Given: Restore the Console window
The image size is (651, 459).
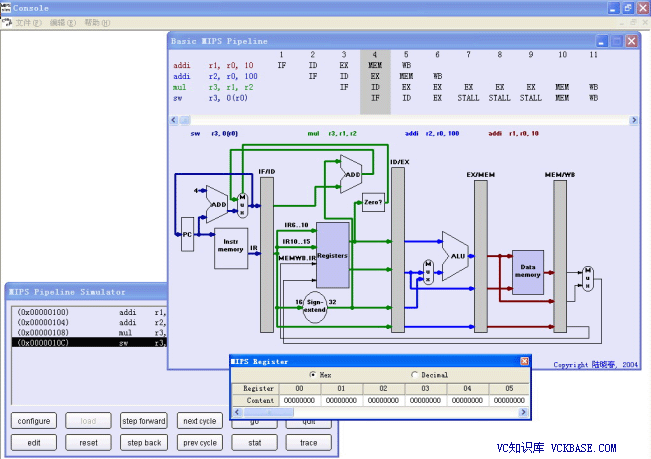Looking at the screenshot, I should (x=628, y=8).
